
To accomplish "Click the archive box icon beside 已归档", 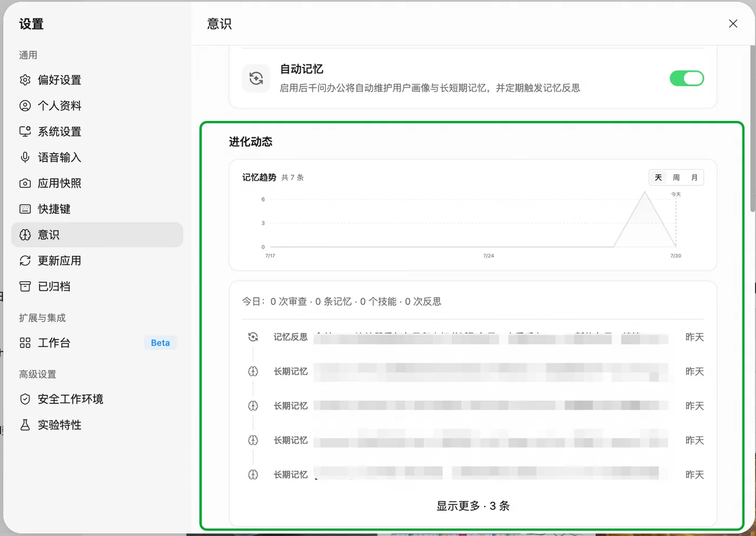I will [x=25, y=287].
